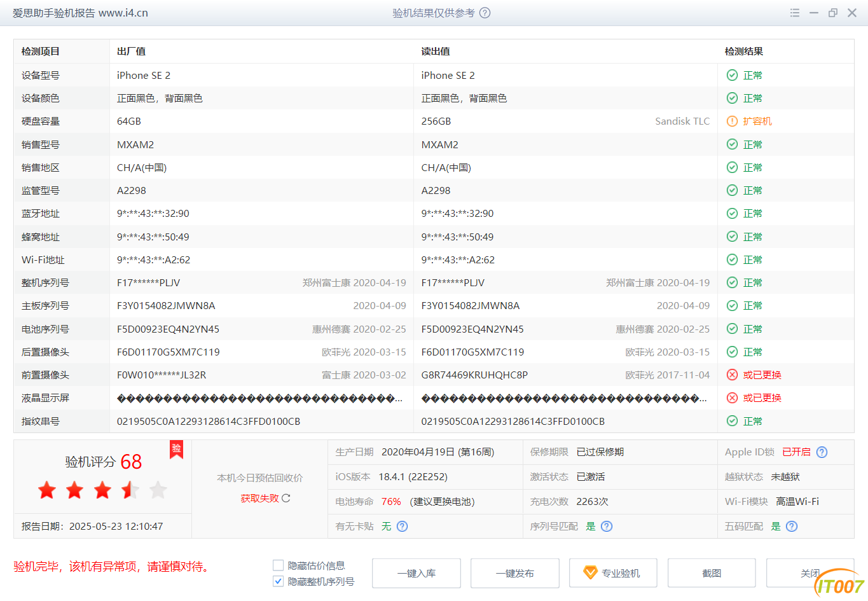Click the 检测结果 column header

744,52
